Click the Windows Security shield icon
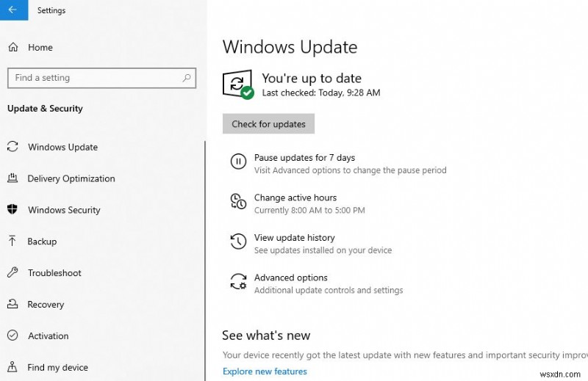 [x=12, y=209]
